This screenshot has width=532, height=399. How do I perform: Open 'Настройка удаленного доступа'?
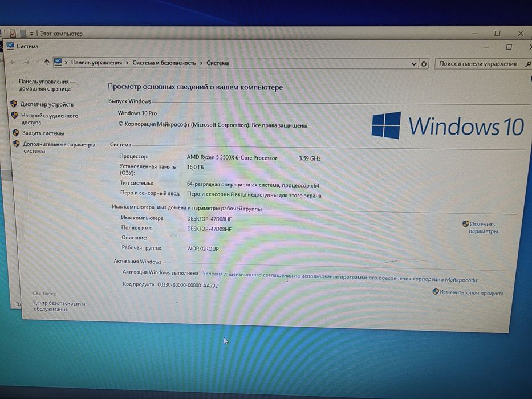(x=49, y=119)
